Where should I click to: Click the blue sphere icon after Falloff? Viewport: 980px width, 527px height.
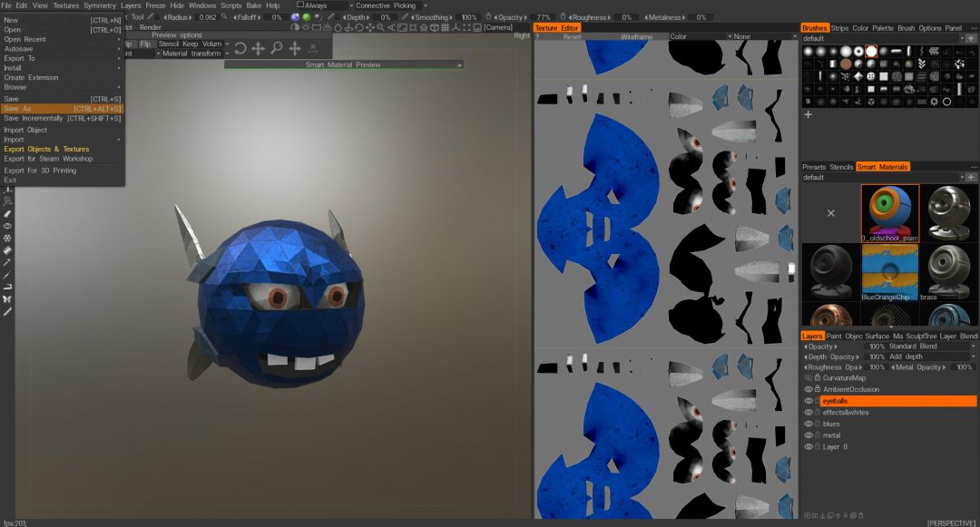[x=295, y=17]
